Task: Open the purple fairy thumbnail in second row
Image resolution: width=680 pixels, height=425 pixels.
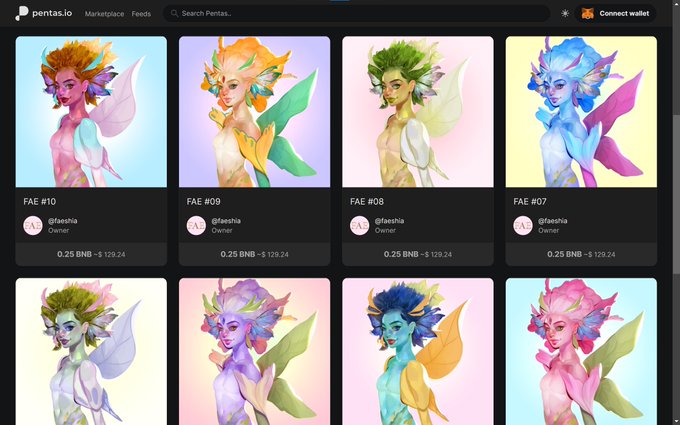Action: click(255, 351)
